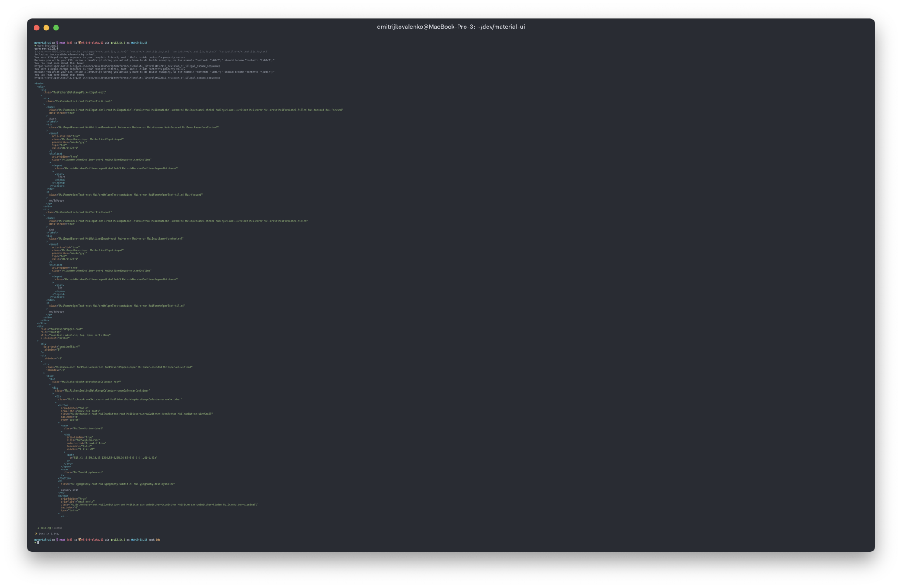Click the package box icon in the top prompt

click(80, 43)
